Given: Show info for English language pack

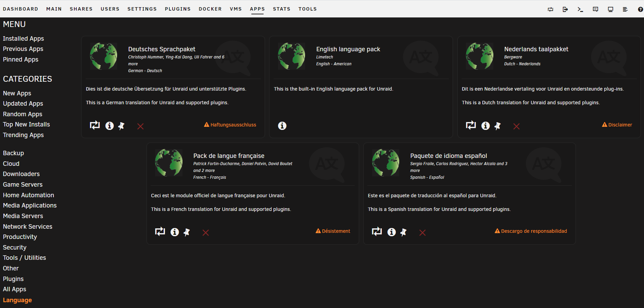Looking at the screenshot, I should [282, 126].
